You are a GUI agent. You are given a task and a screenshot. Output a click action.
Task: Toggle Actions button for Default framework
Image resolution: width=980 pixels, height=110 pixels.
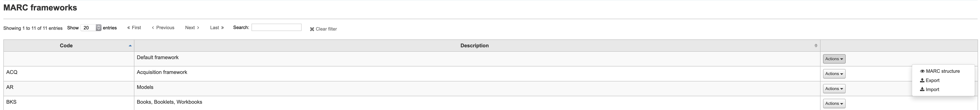(834, 59)
